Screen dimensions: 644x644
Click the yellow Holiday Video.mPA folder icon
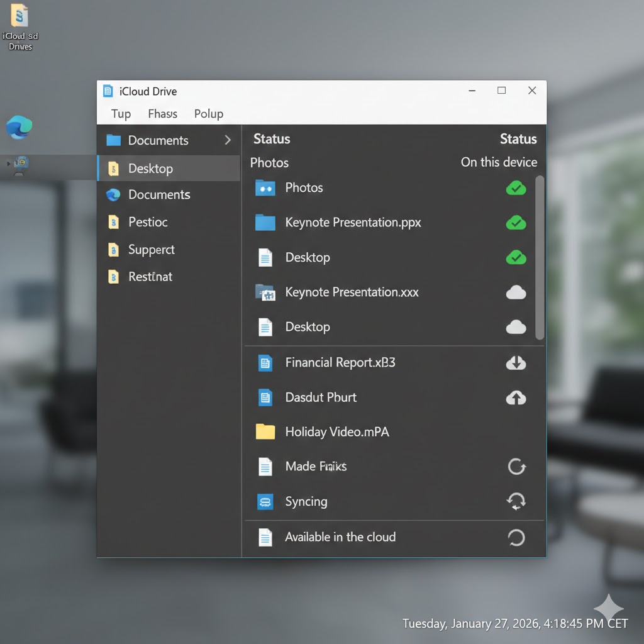[265, 432]
